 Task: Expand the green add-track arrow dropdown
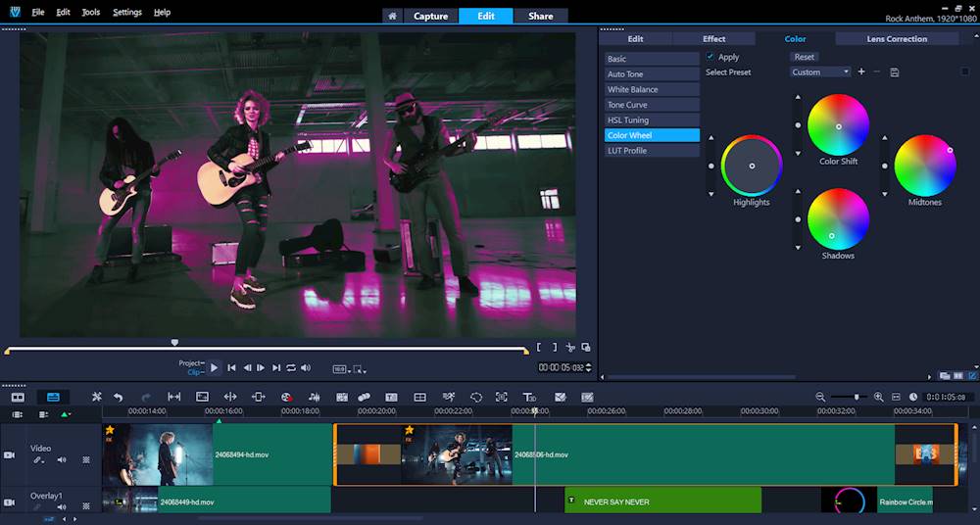66,415
